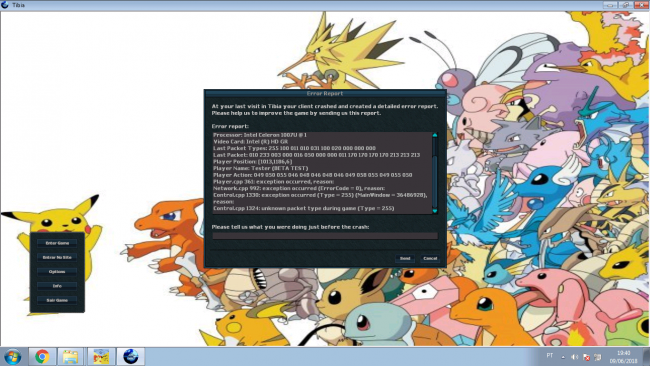
Task: Click the Tibia client taskbar icon
Action: (x=131, y=356)
